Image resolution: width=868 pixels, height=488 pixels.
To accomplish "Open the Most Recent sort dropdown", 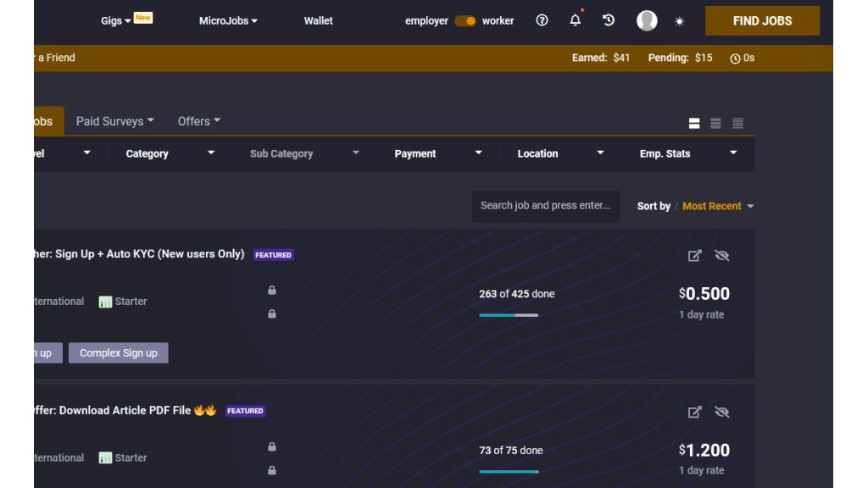I will click(718, 207).
